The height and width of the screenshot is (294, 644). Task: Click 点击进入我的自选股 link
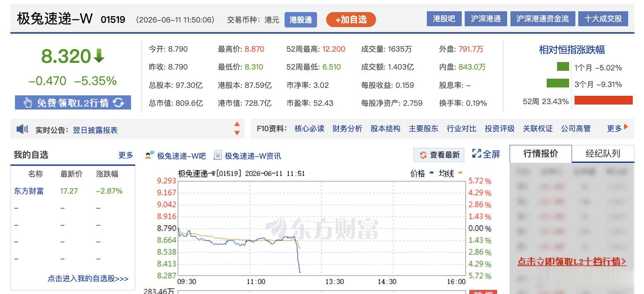click(x=88, y=279)
